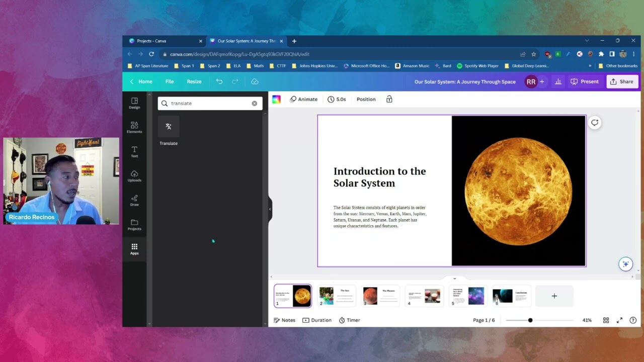Screen dimensions: 644x362
Task: Open the Projects panel in sidebar
Action: click(x=134, y=225)
